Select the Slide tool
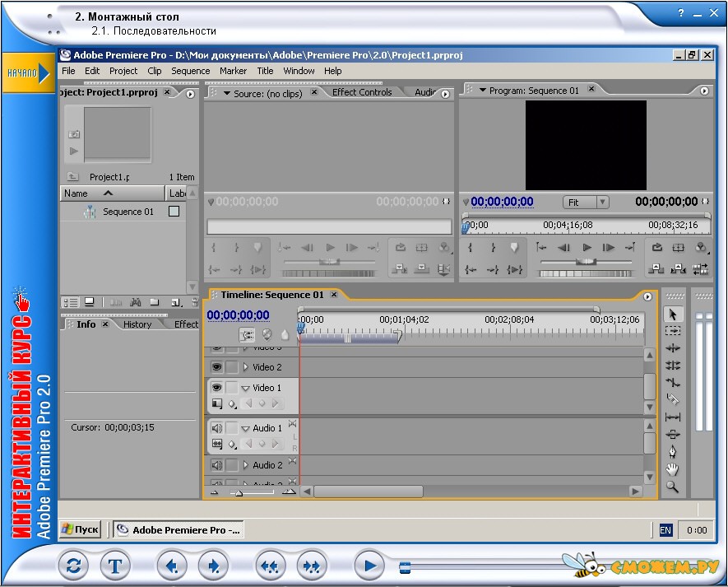The height and width of the screenshot is (587, 728). point(673,435)
